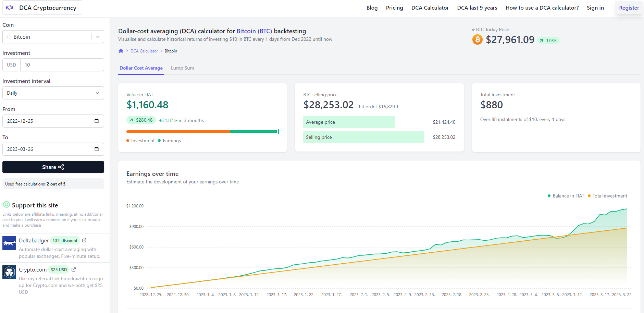
Task: Click the To date field 2023-03-26
Action: (53, 149)
